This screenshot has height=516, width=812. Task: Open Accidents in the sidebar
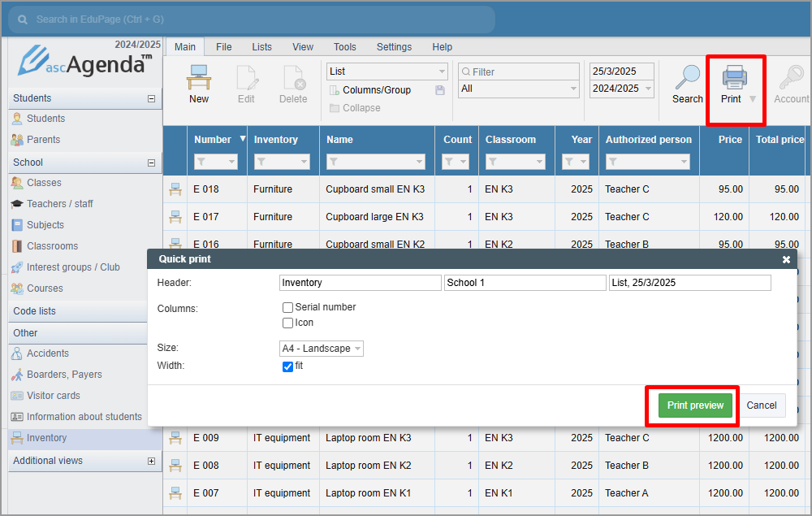[48, 353]
